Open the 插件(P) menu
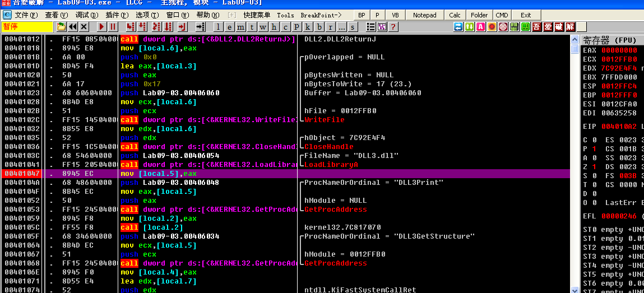Viewport: 644px width, 293px height. tap(117, 15)
